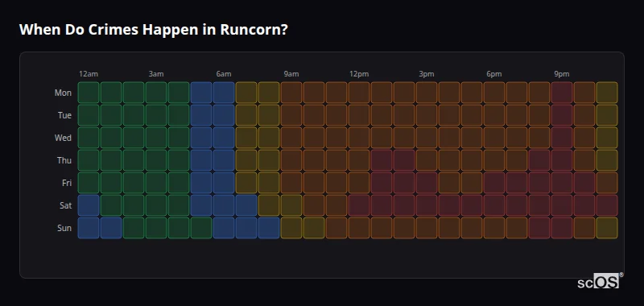The width and height of the screenshot is (644, 306).
Task: Click the 9am hour label
Action: tap(291, 74)
